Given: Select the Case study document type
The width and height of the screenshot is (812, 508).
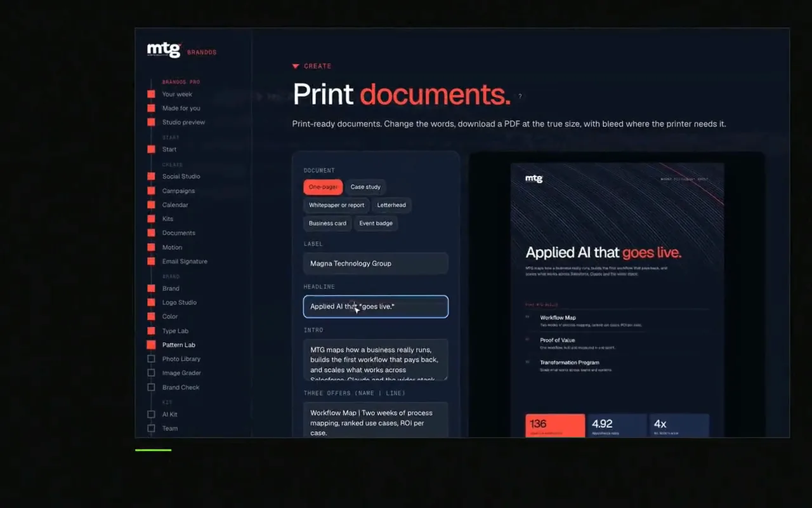Looking at the screenshot, I should pos(366,187).
